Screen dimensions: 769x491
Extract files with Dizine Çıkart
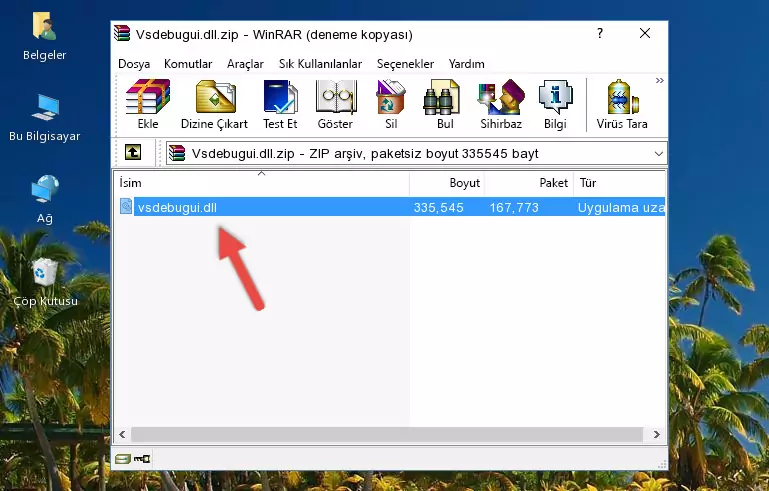coord(214,104)
